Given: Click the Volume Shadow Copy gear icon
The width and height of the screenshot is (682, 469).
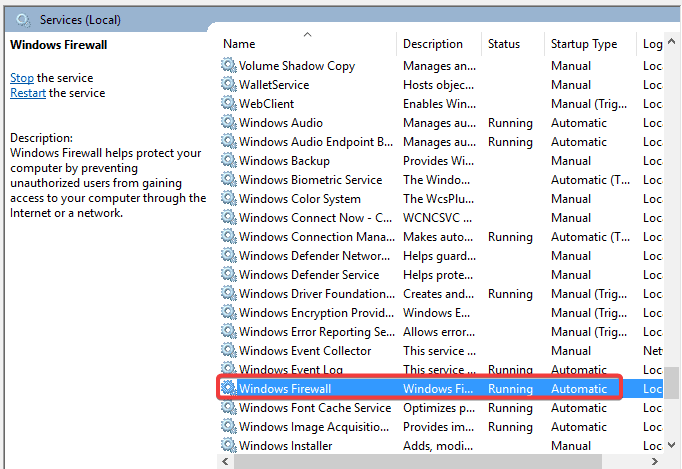Looking at the screenshot, I should tap(228, 65).
